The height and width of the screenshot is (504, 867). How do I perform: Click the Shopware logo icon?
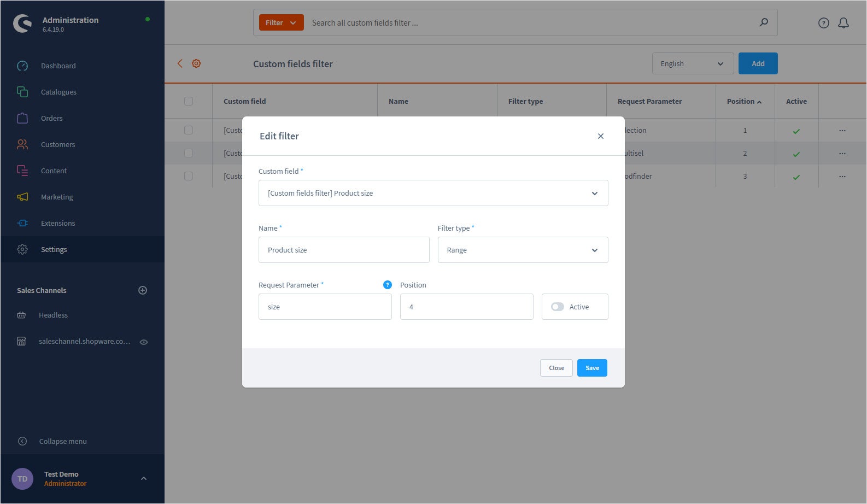point(22,24)
